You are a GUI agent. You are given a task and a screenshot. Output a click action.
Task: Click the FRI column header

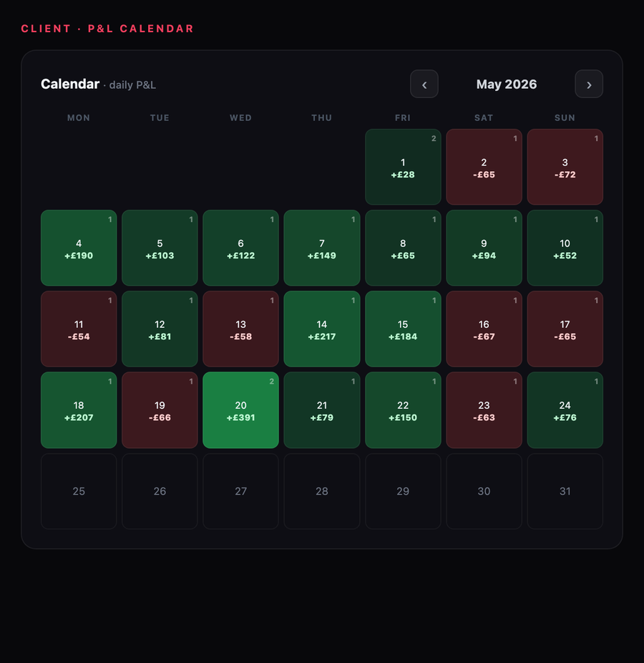[403, 117]
